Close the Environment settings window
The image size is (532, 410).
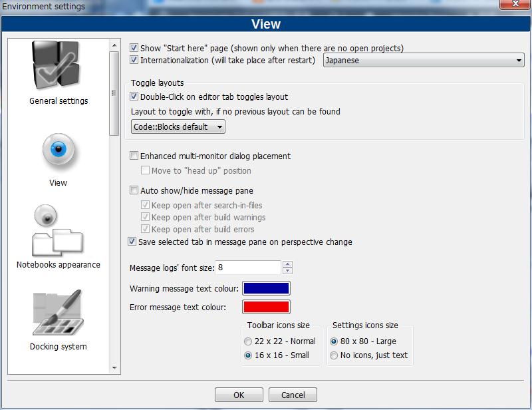tap(515, 6)
